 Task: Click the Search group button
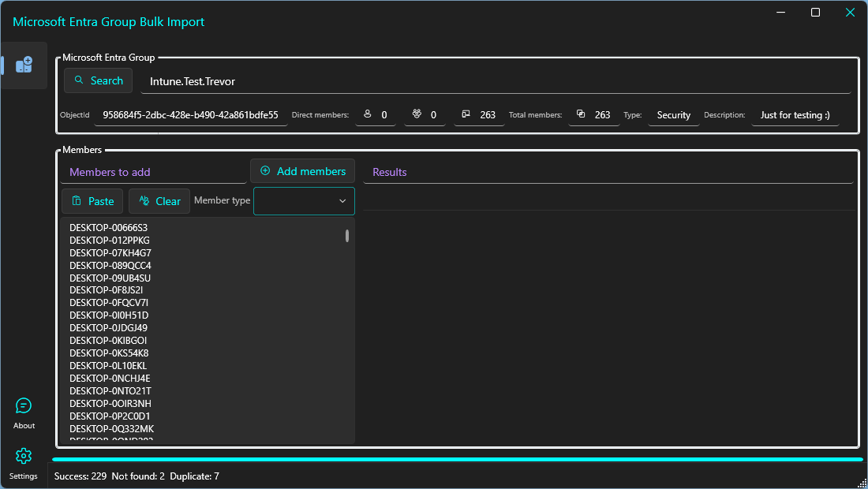pyautogui.click(x=98, y=80)
